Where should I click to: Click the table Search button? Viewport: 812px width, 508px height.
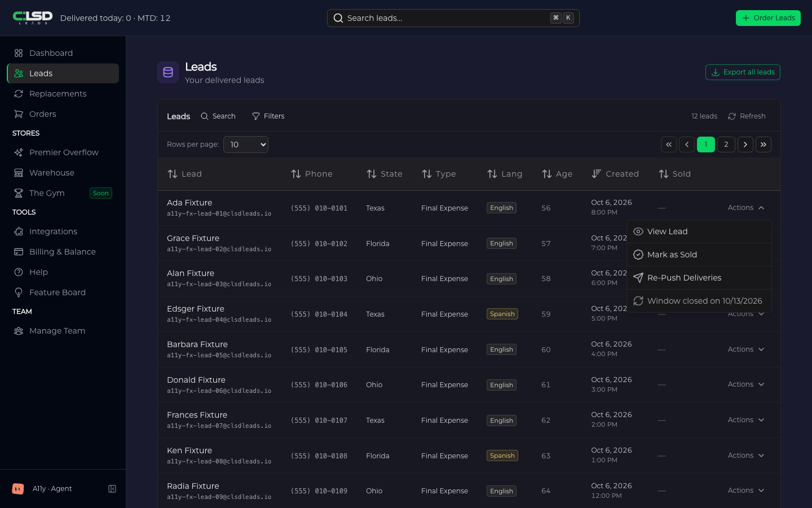point(218,116)
